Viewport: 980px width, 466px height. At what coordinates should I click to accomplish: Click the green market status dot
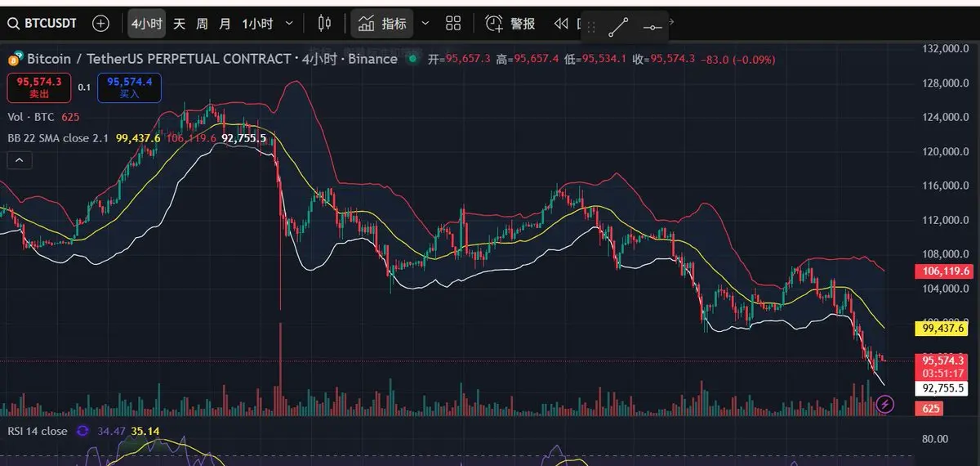(x=412, y=59)
